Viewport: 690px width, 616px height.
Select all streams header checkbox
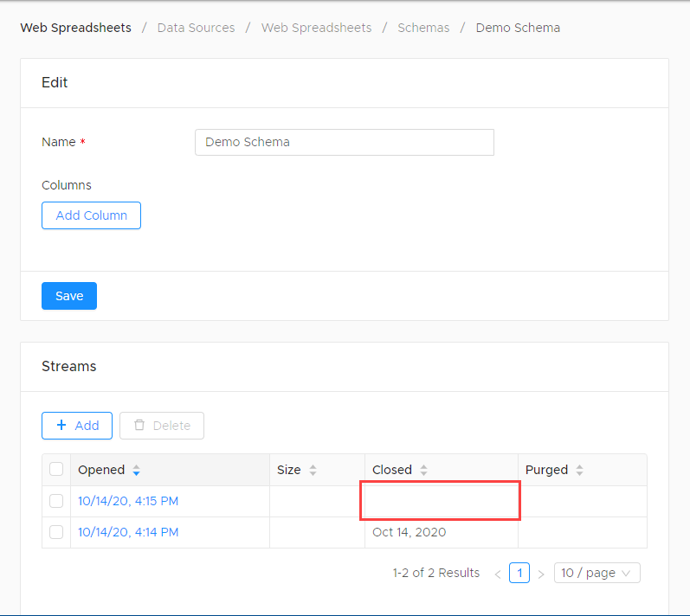click(x=56, y=470)
